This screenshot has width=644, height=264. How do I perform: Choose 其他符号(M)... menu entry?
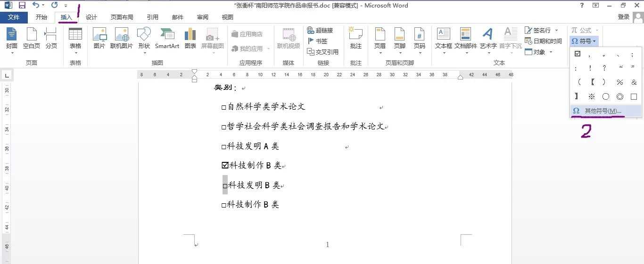(x=606, y=111)
